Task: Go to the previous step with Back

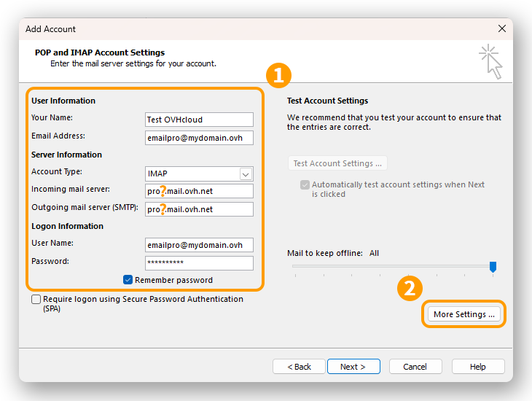Action: (299, 367)
